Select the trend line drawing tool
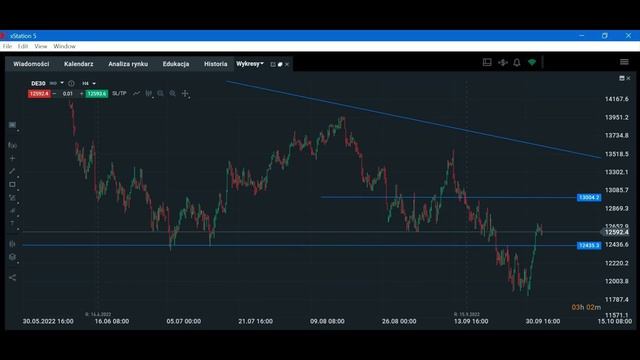The width and height of the screenshot is (640, 360). coord(12,171)
